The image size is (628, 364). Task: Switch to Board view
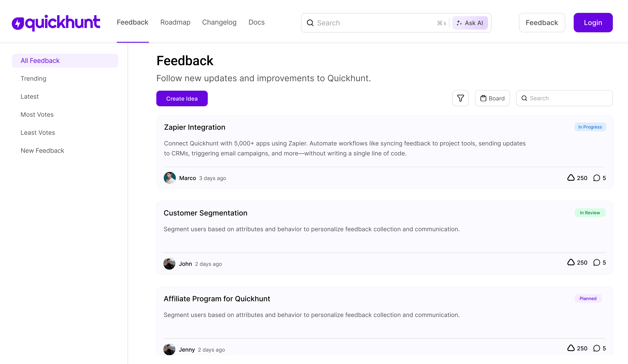492,98
